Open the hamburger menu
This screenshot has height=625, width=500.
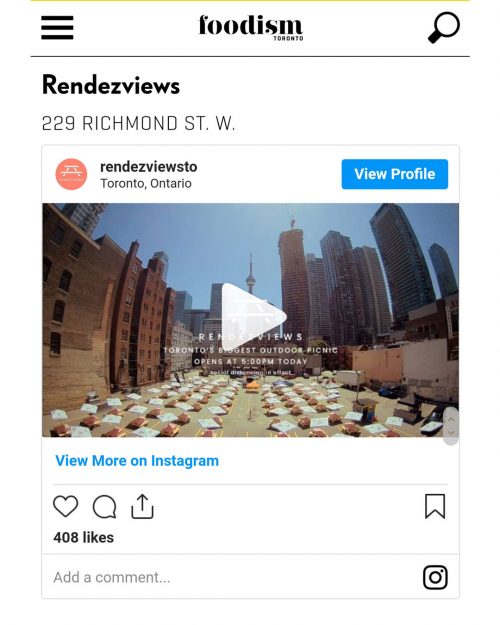coord(57,28)
